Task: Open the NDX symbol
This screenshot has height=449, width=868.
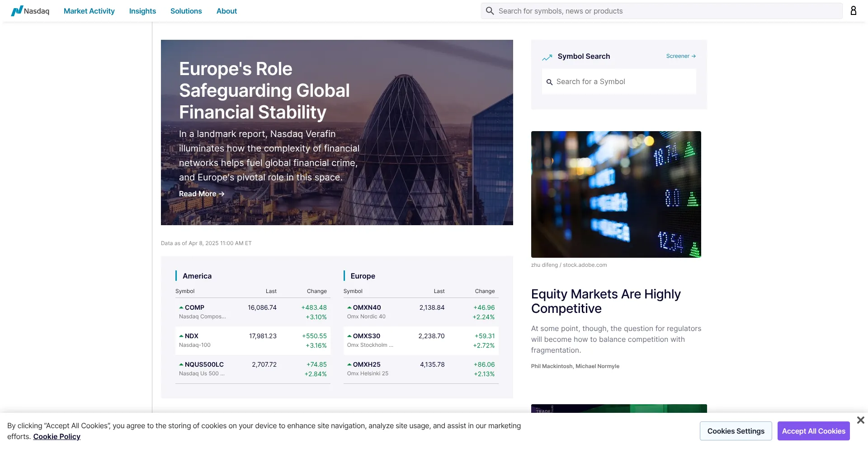Action: (x=192, y=336)
